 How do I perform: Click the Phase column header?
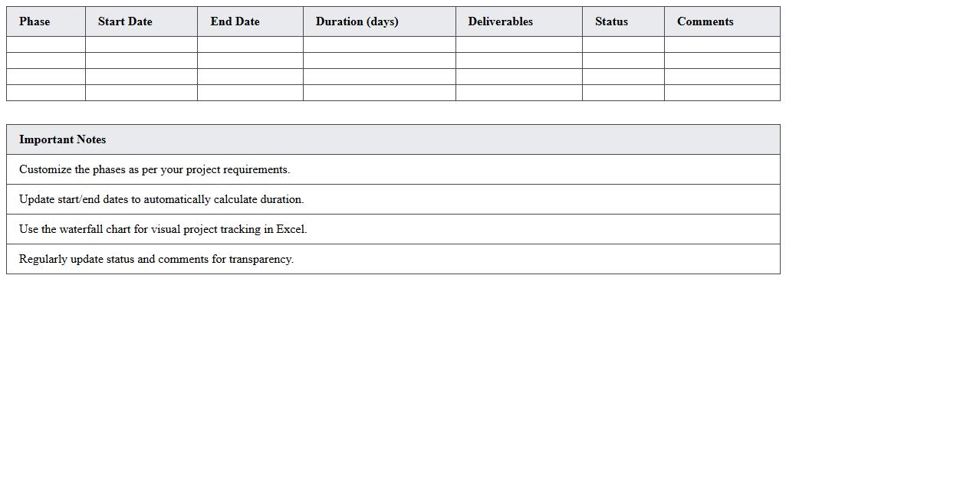tap(35, 21)
